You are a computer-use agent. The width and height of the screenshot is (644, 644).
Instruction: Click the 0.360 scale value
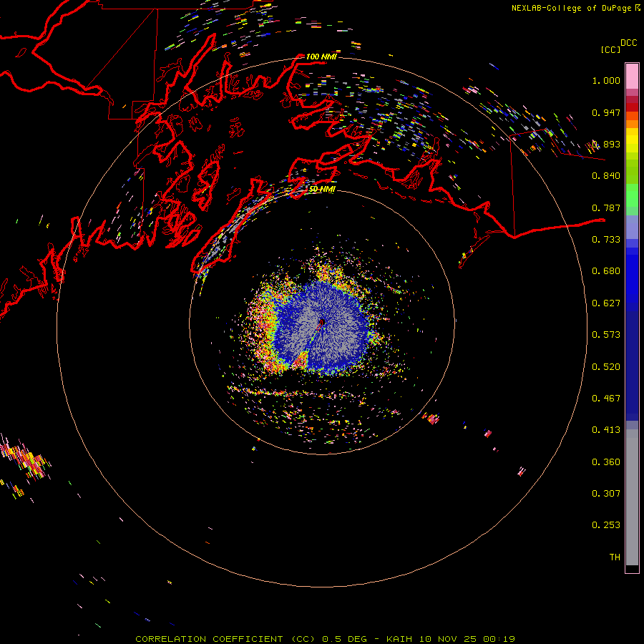pos(606,462)
